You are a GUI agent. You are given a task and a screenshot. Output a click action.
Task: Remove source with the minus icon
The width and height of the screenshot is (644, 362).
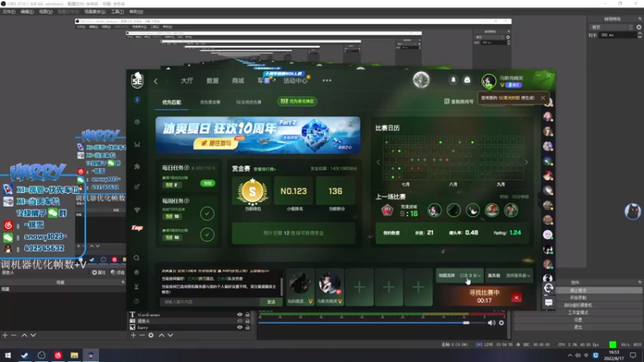[x=142, y=335]
